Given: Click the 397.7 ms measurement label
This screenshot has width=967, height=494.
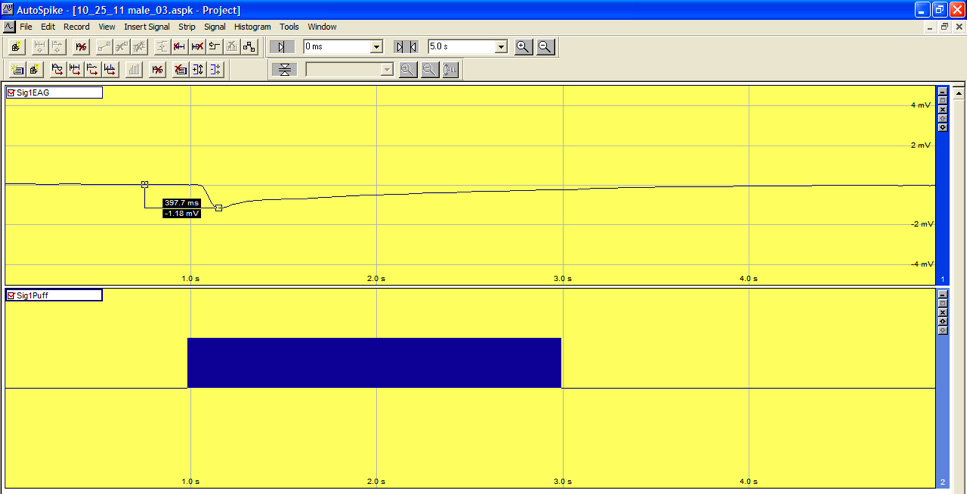Looking at the screenshot, I should point(181,203).
